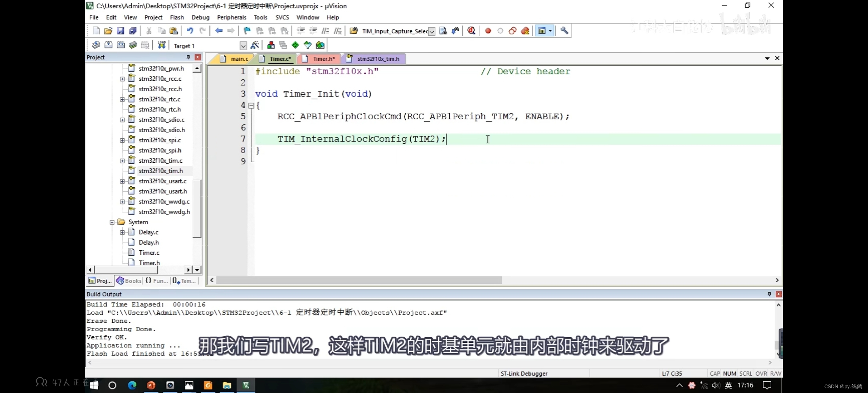Viewport: 868px width, 393px height.
Task: Save all files icon
Action: coord(133,31)
